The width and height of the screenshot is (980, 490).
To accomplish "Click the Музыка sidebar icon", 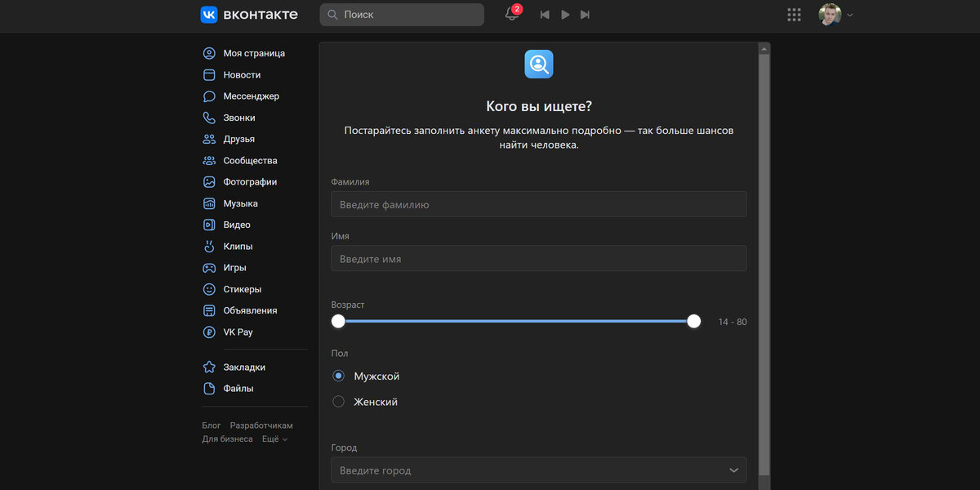I will coord(209,203).
